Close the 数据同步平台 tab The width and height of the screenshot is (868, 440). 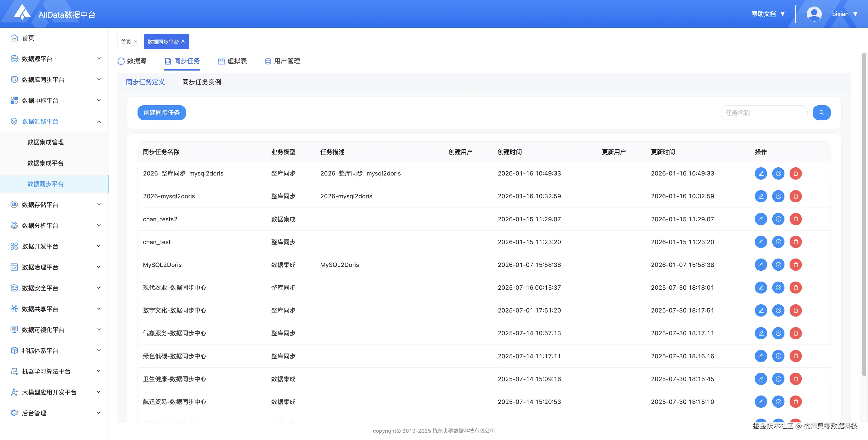point(183,41)
